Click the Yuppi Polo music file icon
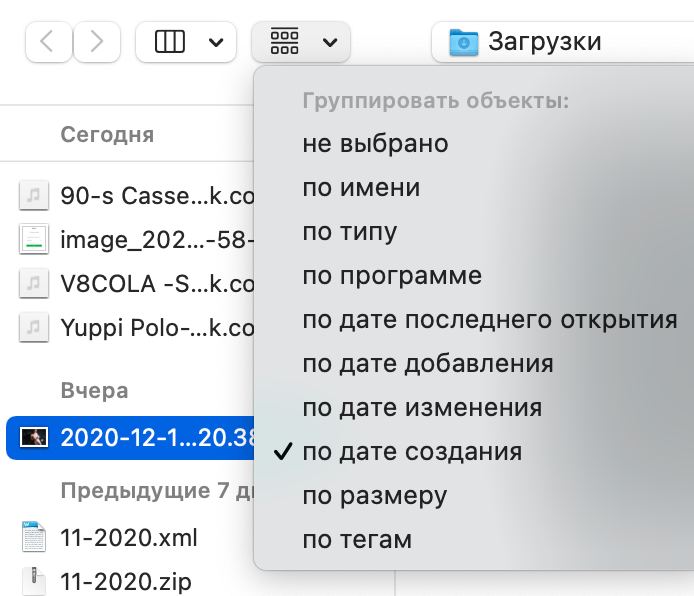 pyautogui.click(x=34, y=327)
